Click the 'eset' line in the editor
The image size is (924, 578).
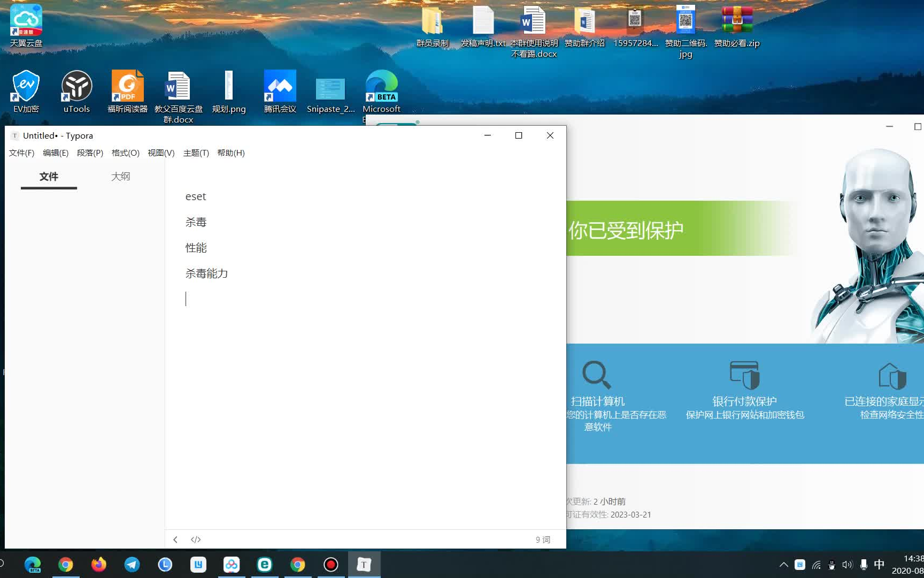(196, 196)
